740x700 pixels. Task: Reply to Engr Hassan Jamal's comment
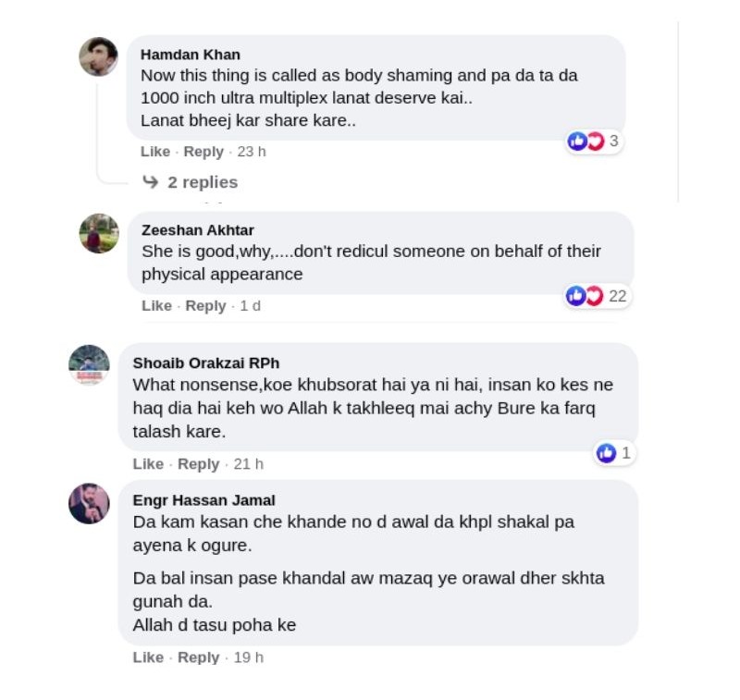pyautogui.click(x=198, y=657)
